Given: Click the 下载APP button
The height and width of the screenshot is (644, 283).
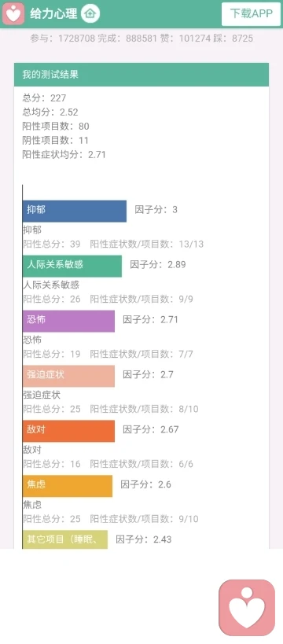Looking at the screenshot, I should tap(251, 14).
